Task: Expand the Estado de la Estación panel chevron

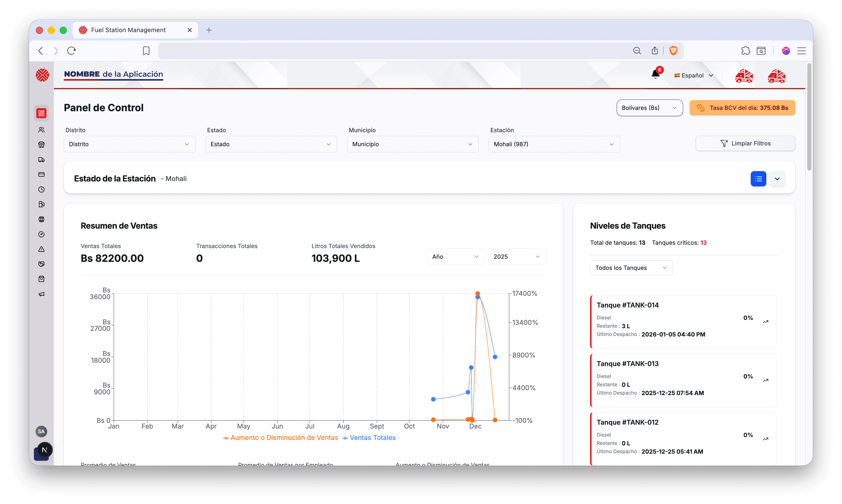Action: pyautogui.click(x=777, y=179)
